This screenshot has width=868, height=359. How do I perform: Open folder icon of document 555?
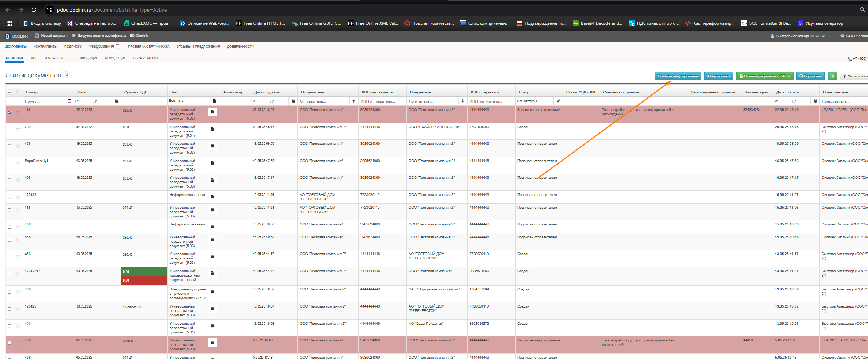point(212,239)
